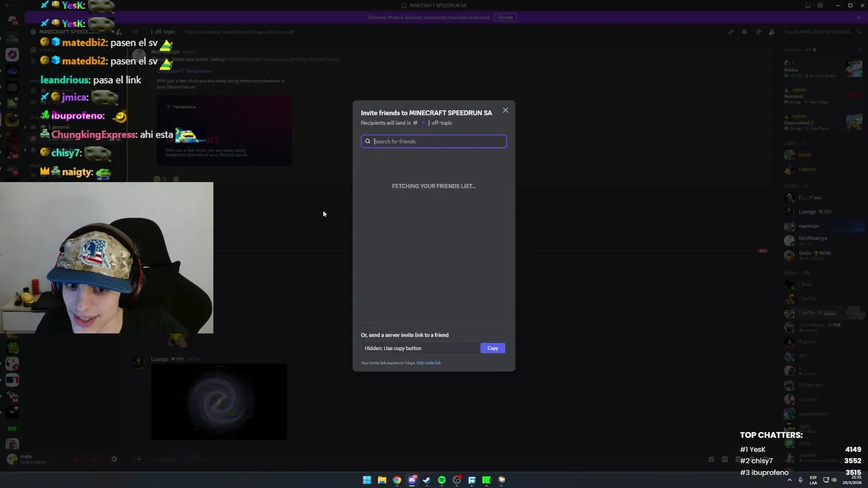Open Google Chrome from the taskbar
This screenshot has height=488, width=868.
pyautogui.click(x=397, y=480)
